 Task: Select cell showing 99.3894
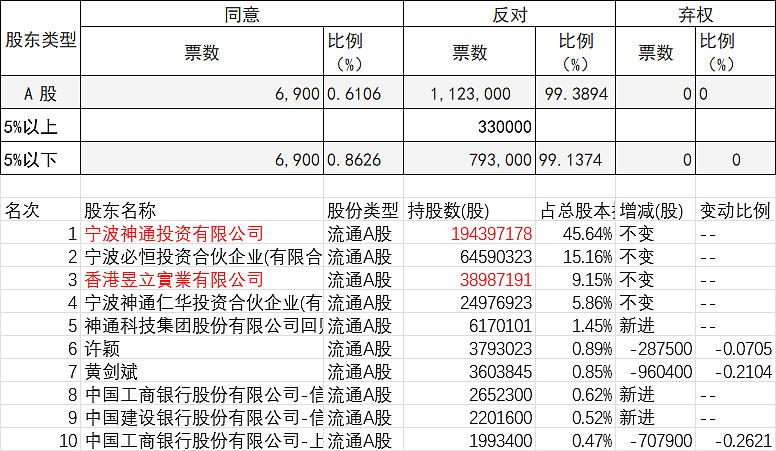tap(575, 93)
